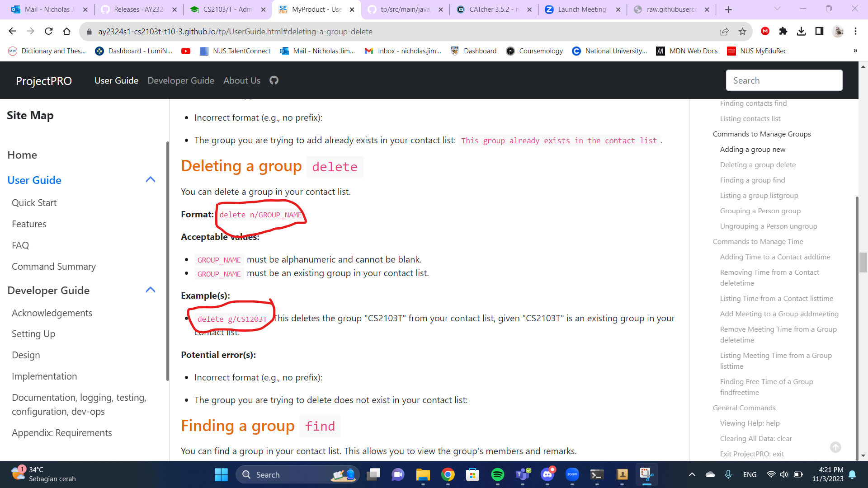
Task: Expand the hidden bookmarks overflow chevron
Action: (855, 51)
